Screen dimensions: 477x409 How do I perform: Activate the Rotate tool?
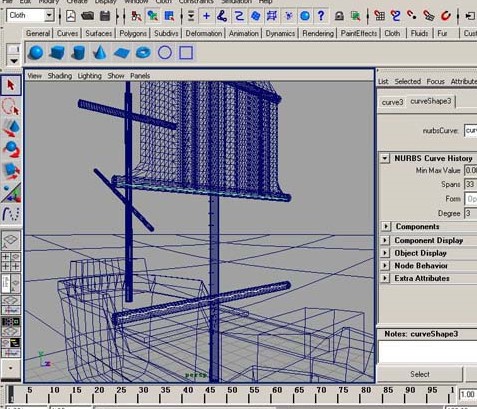[x=11, y=149]
